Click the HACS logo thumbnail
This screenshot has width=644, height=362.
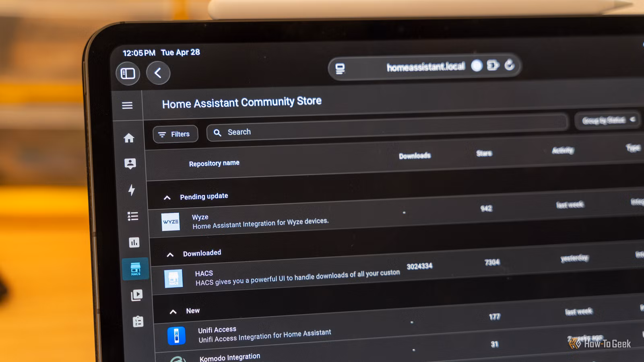173,279
